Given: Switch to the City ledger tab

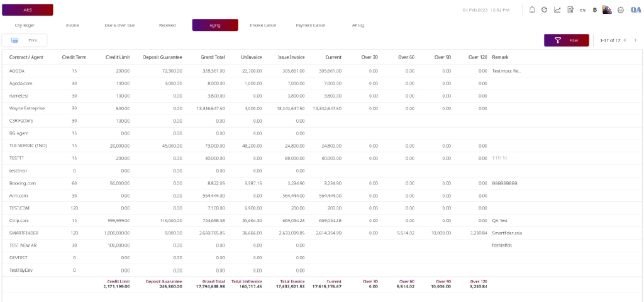Looking at the screenshot, I should (25, 25).
